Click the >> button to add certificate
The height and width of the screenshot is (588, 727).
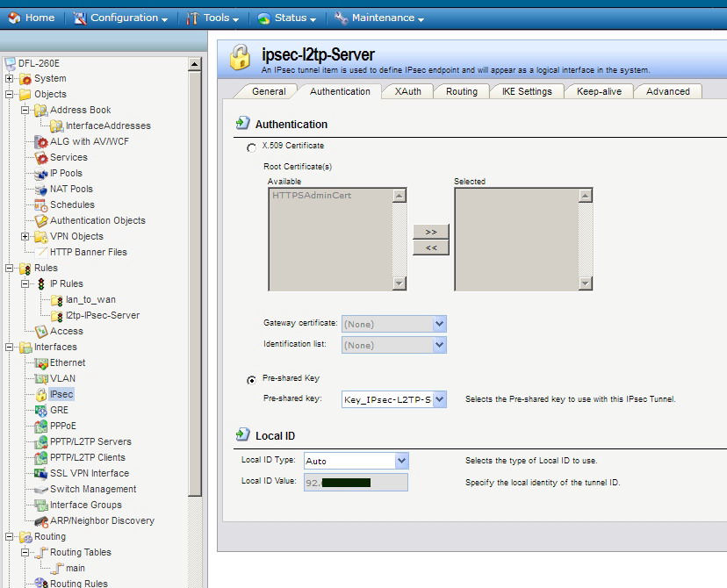pos(430,232)
